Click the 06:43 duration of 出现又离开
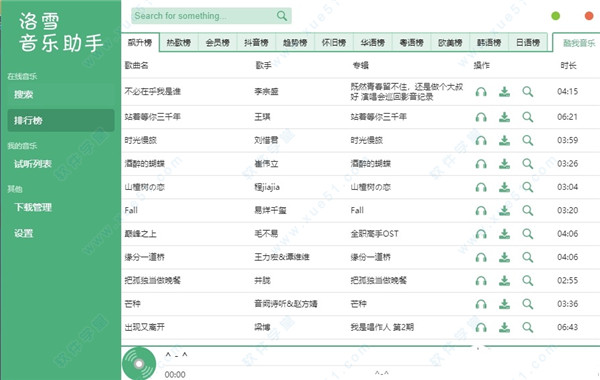This screenshot has height=380, width=600. 567,327
